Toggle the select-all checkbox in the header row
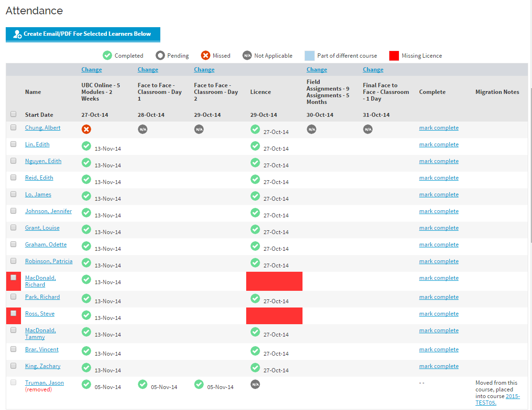532x410 pixels. point(13,114)
